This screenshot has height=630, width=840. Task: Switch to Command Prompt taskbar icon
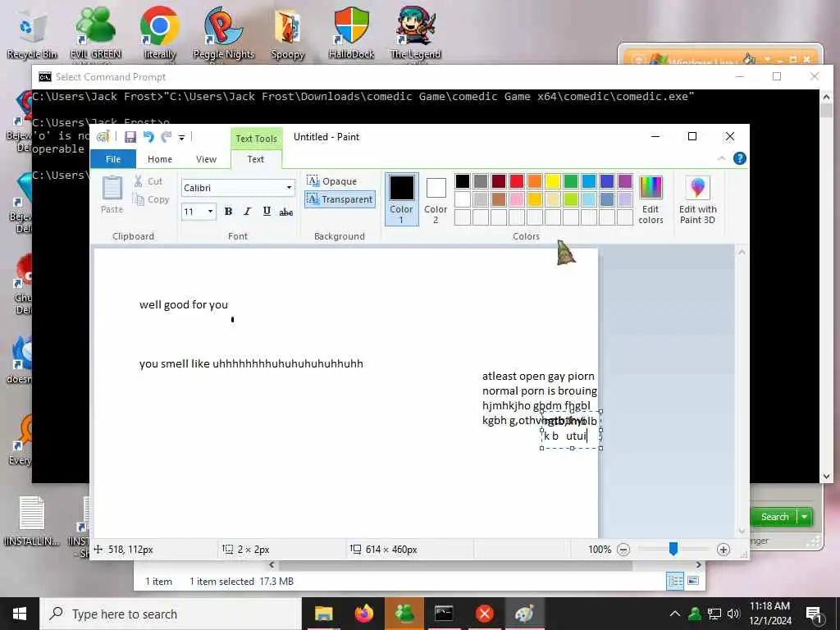[x=444, y=614]
